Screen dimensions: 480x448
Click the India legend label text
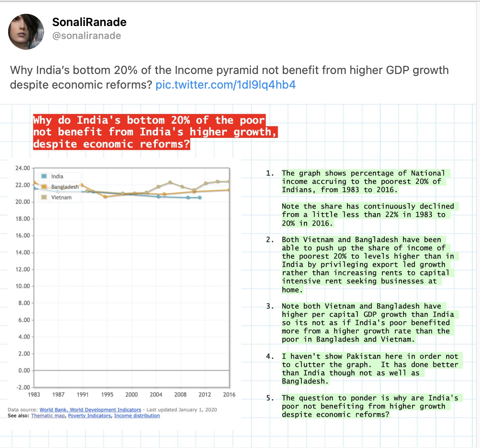57,176
